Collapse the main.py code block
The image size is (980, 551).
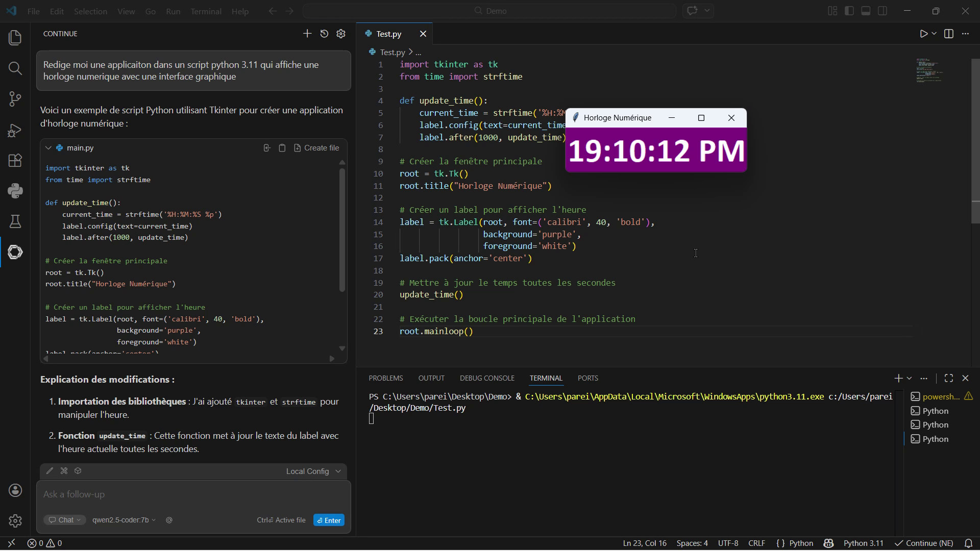tap(48, 148)
